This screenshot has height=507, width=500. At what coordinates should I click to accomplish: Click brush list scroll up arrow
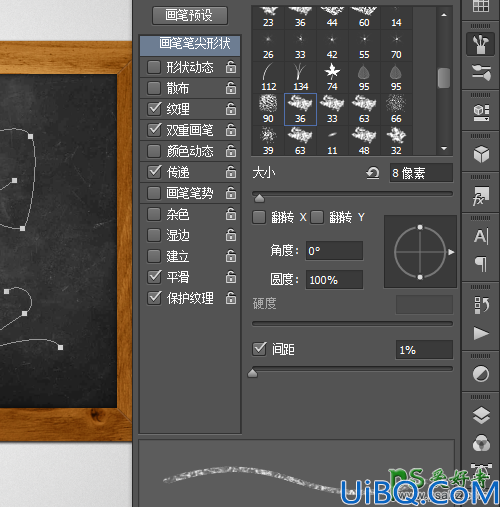(444, 15)
